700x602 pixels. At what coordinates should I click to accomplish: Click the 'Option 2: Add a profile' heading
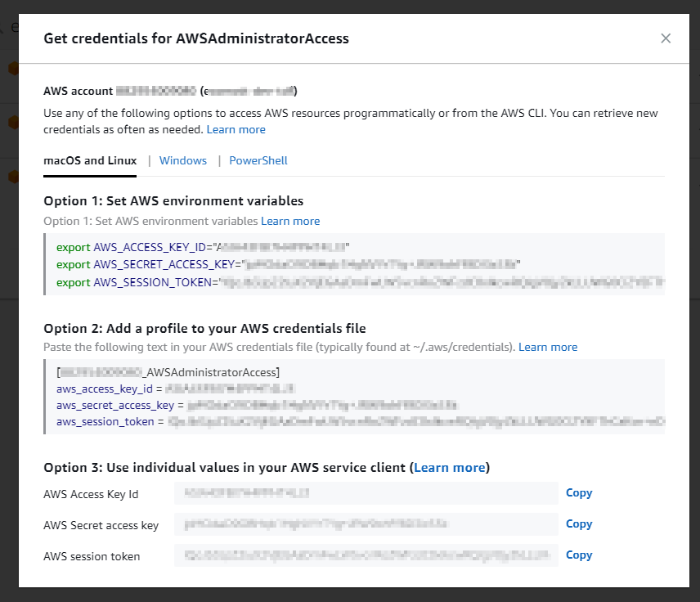[x=204, y=329]
